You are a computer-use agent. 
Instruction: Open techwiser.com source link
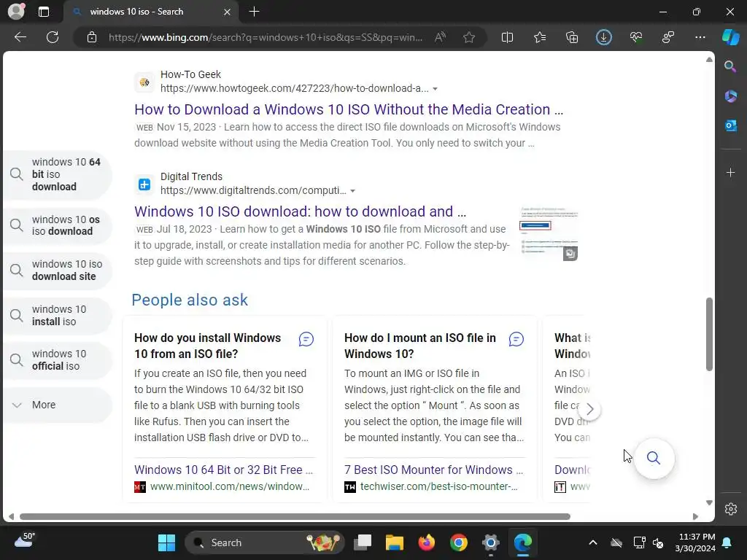coord(438,486)
